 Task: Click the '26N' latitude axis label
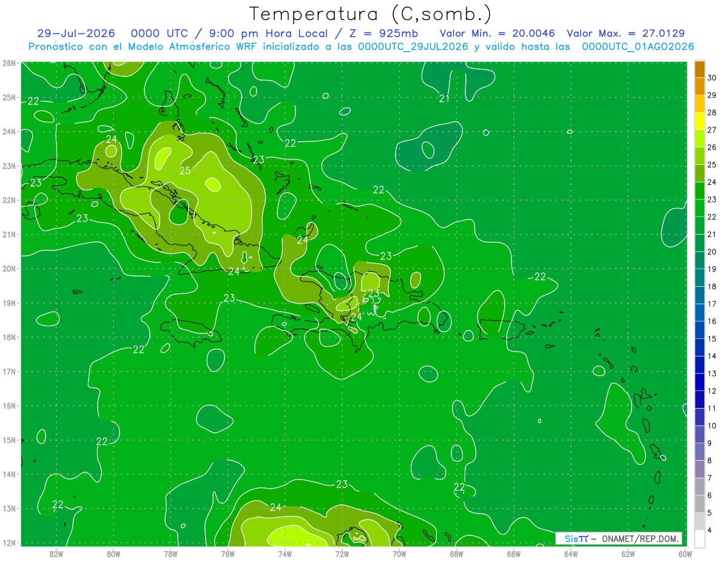(x=9, y=63)
